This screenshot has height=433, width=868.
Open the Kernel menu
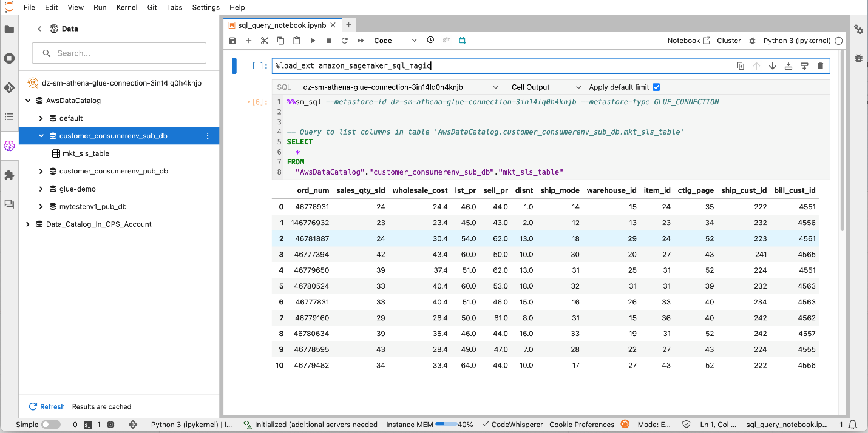click(x=127, y=7)
